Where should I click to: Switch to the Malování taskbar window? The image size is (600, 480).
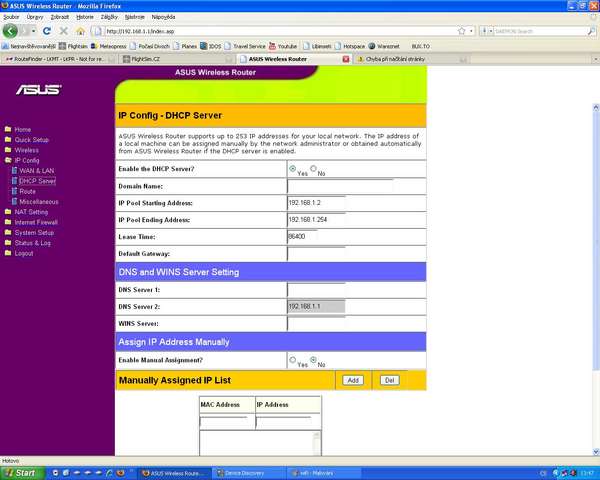tap(323, 473)
